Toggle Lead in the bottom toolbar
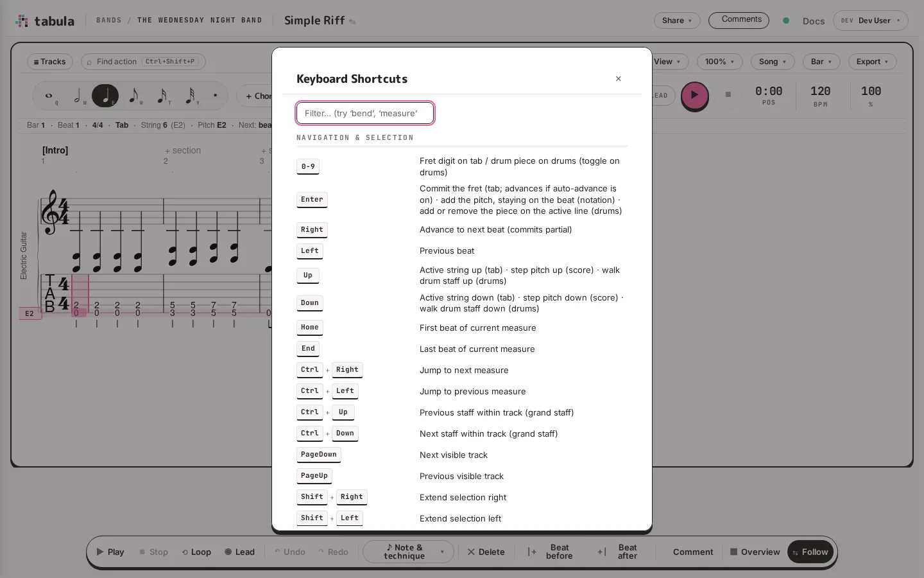 click(240, 552)
